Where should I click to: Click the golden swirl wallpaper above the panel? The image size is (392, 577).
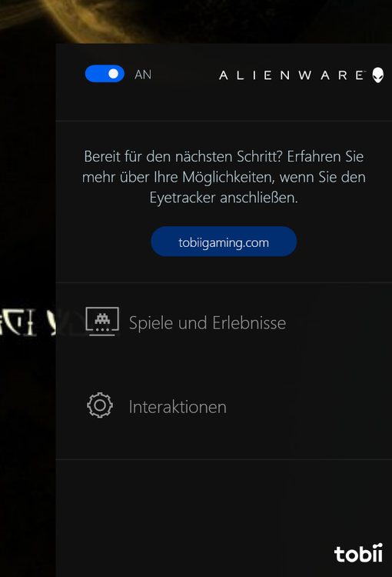[196, 22]
